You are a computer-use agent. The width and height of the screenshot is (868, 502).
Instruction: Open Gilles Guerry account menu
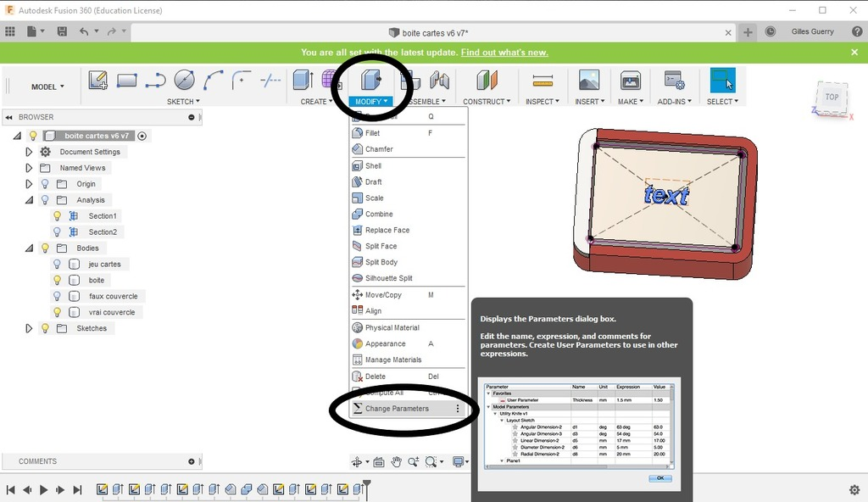812,31
